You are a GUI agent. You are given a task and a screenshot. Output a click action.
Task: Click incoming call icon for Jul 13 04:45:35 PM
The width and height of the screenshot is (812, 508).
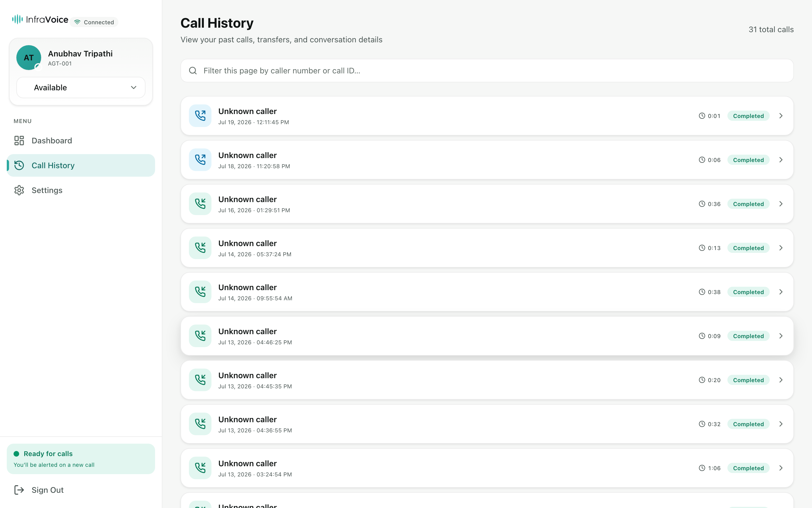click(200, 380)
